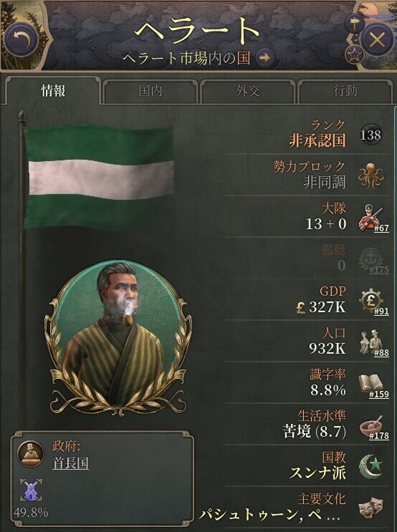Click the theater masks culture icon
The image size is (397, 532).
(370, 508)
